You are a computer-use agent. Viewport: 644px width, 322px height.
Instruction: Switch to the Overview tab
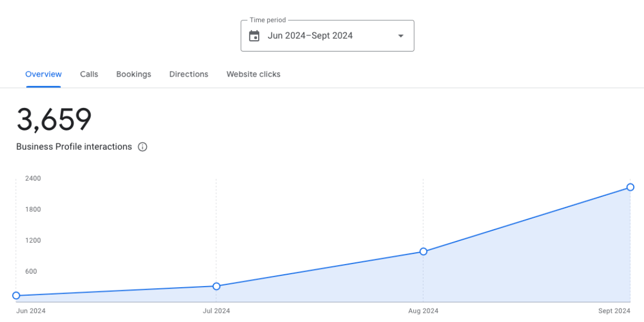[43, 75]
